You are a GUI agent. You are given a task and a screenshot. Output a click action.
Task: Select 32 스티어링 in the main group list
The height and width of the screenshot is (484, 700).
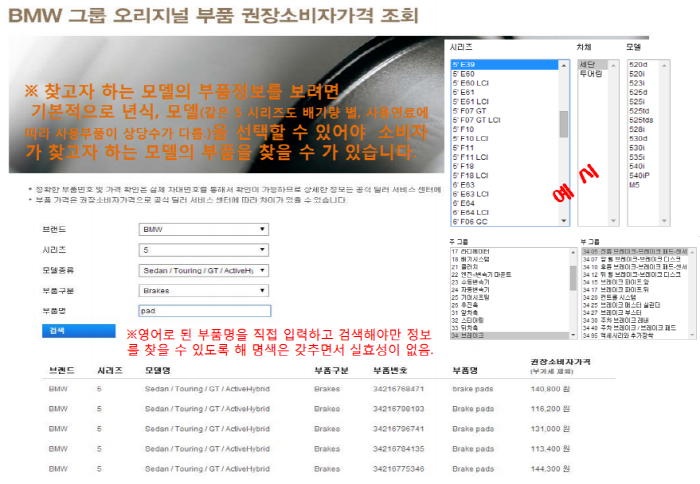pos(510,320)
